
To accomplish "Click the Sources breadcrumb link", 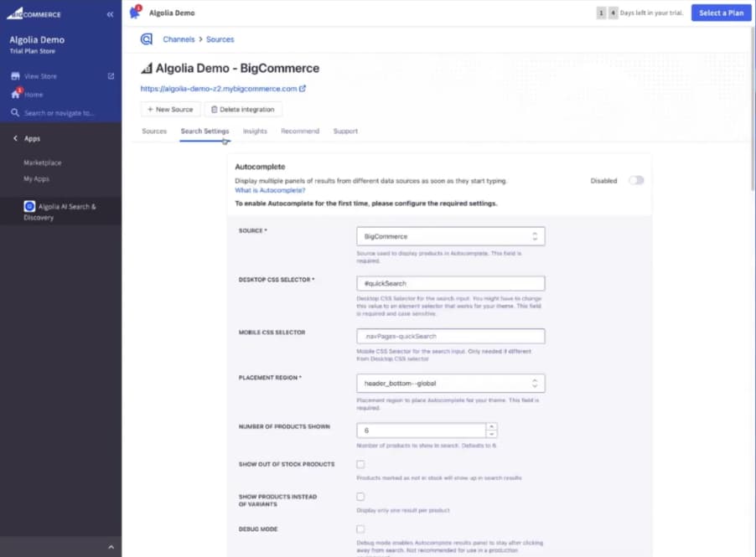I will (x=220, y=39).
